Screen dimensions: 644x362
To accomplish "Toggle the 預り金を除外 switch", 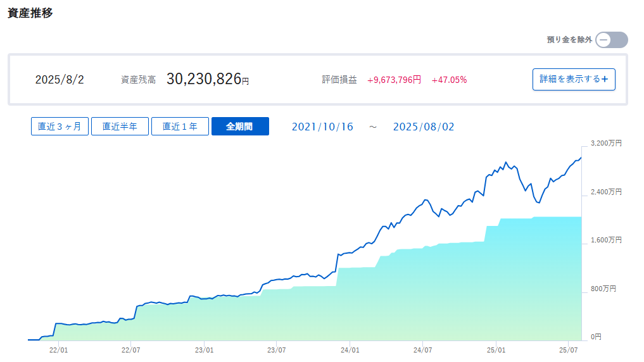I will (612, 40).
